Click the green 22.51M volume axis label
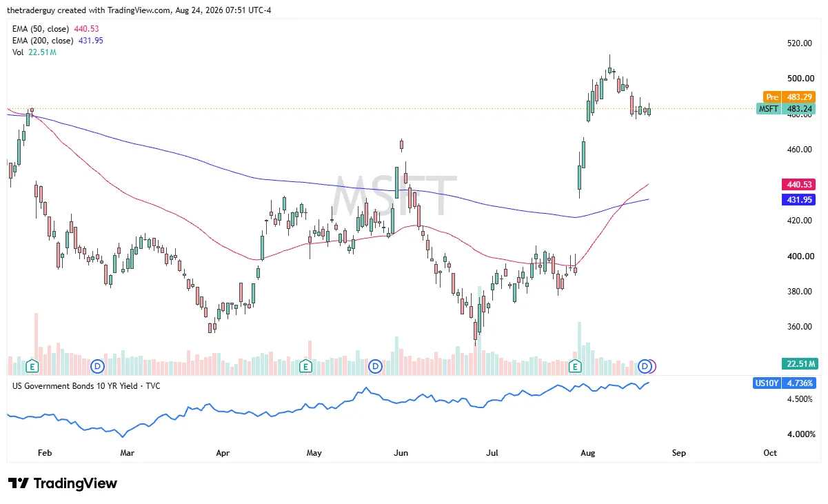Screen dimensions: 828x504 pyautogui.click(x=800, y=364)
